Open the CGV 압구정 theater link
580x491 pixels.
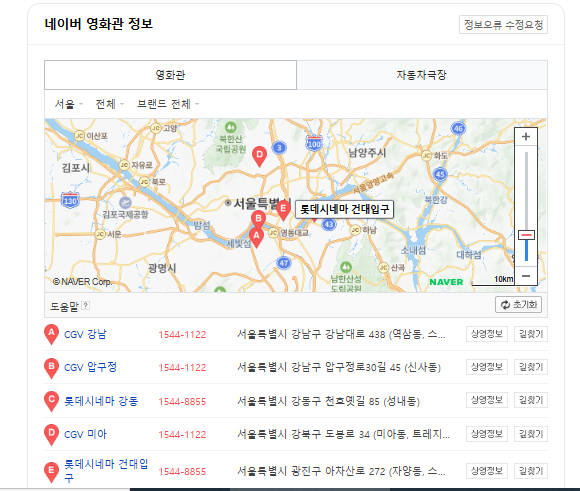click(91, 367)
